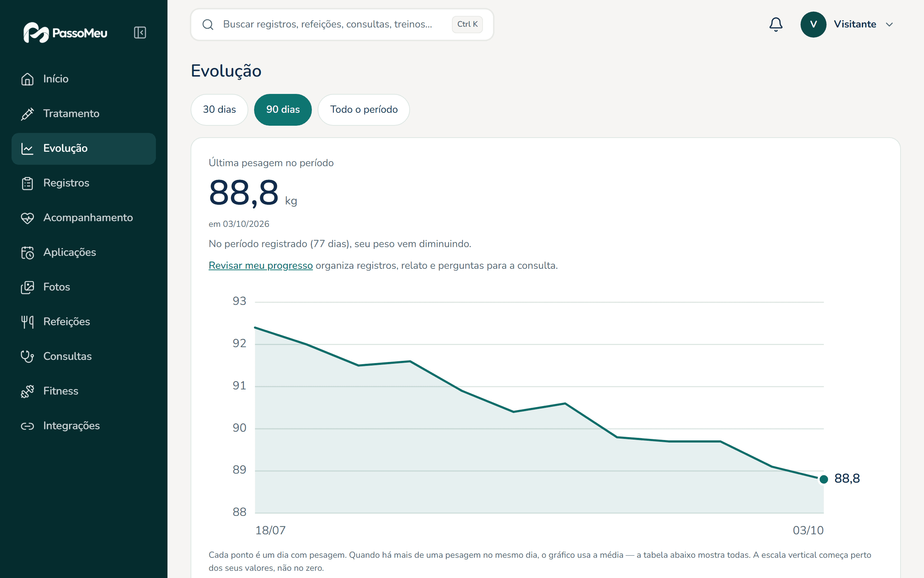This screenshot has width=924, height=578.
Task: Click the 18/07 axis date label
Action: click(270, 530)
